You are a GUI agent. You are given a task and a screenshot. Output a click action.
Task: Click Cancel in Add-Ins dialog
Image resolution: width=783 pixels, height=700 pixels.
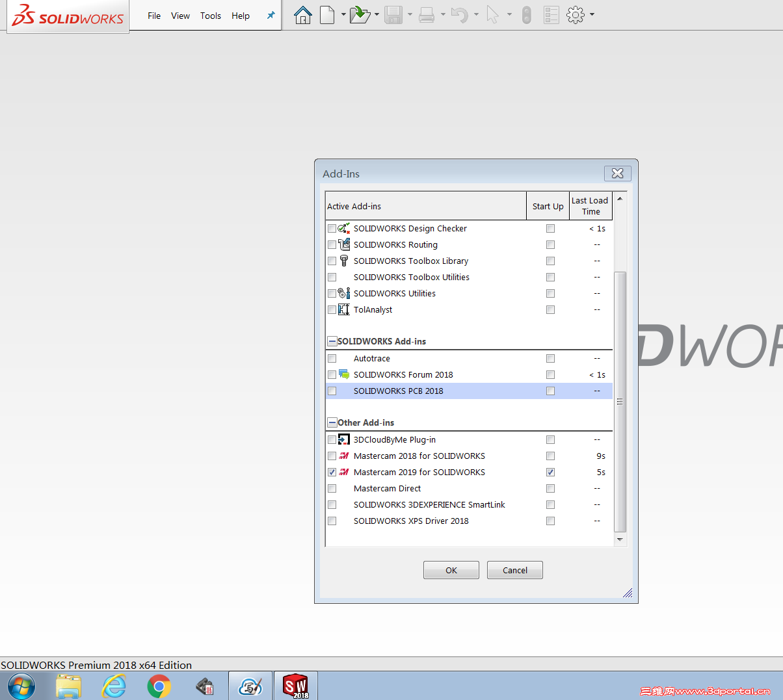coord(515,570)
